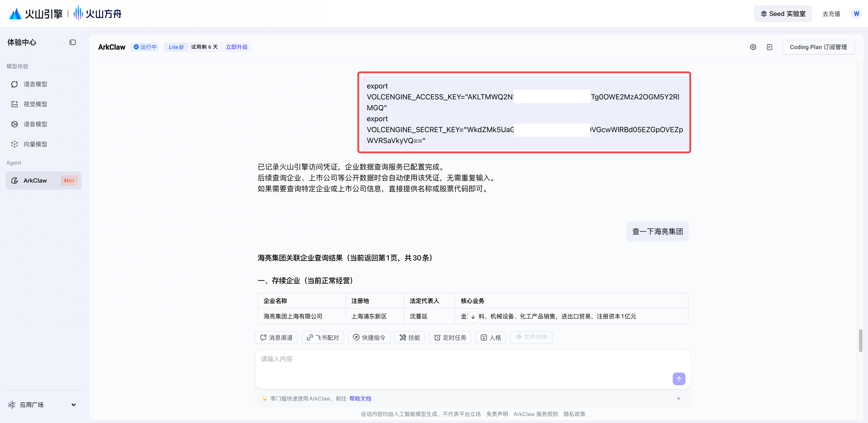
Task: Open 飞书配对 pairing option
Action: [x=322, y=337]
